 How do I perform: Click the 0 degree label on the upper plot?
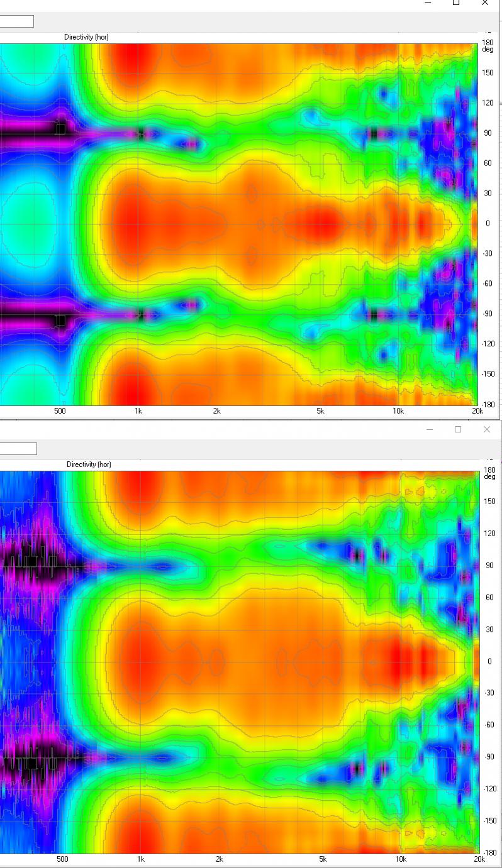coord(486,224)
